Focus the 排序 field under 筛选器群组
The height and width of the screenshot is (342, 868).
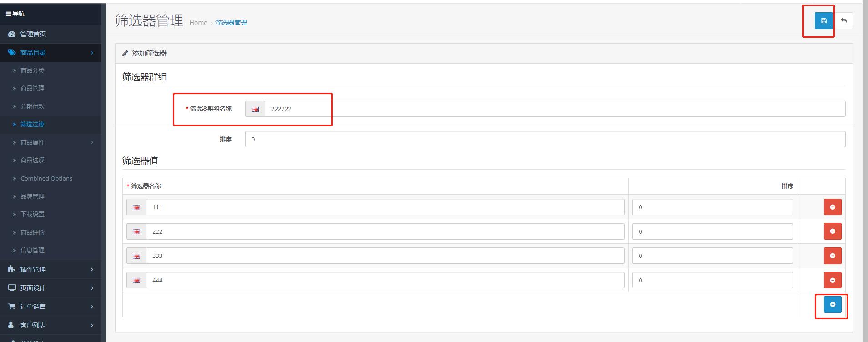545,139
